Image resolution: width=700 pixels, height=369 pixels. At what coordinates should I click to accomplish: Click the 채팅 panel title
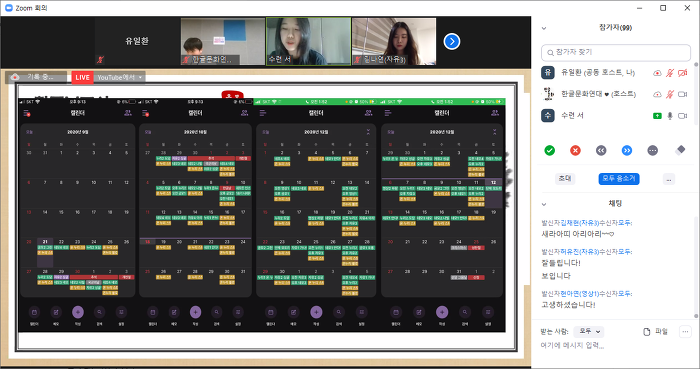[x=615, y=203]
